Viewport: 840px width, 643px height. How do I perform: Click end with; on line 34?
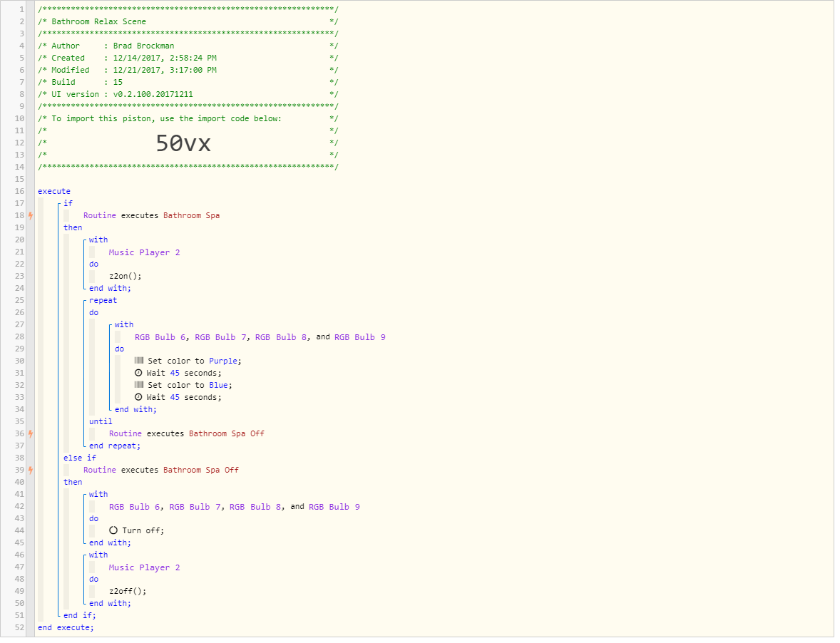135,410
